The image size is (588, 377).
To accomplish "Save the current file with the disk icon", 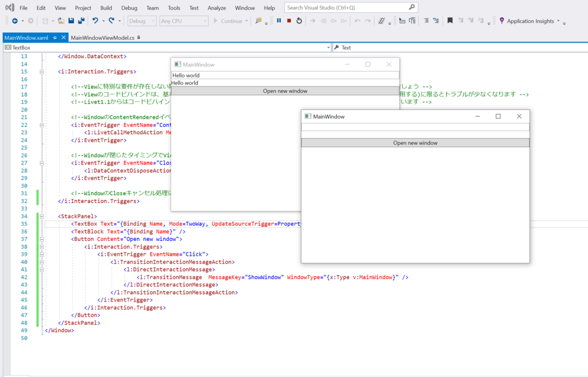I will click(x=71, y=21).
